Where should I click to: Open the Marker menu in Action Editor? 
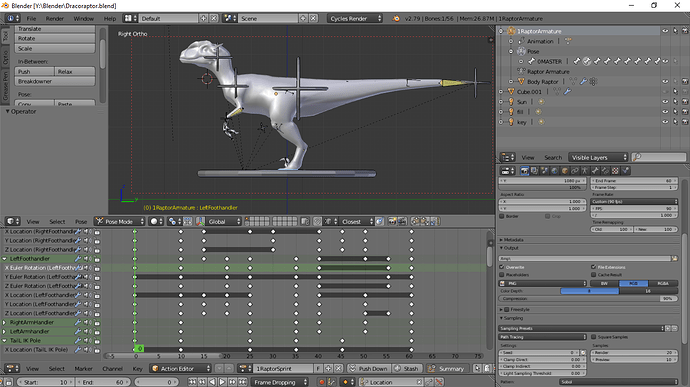point(83,369)
